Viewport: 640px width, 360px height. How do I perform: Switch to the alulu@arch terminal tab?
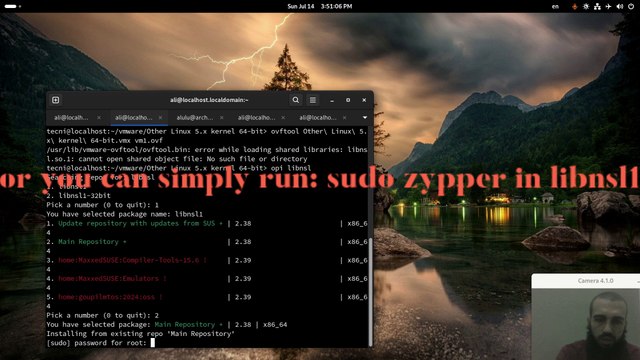click(x=195, y=118)
